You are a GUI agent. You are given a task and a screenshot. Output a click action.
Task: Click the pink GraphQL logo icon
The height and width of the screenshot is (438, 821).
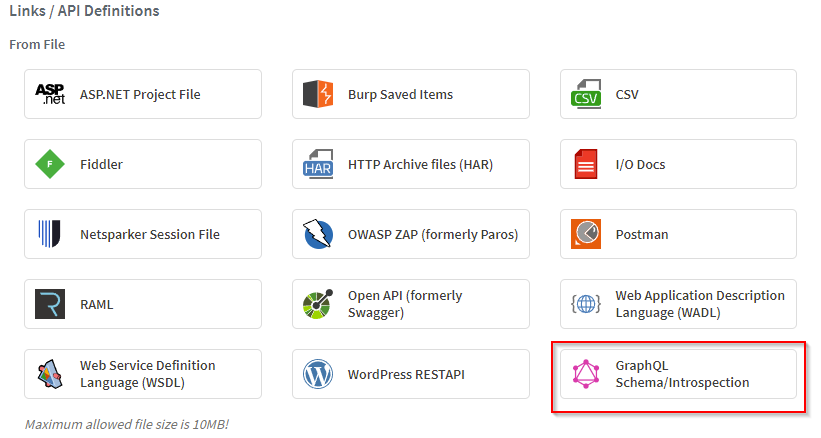(586, 374)
